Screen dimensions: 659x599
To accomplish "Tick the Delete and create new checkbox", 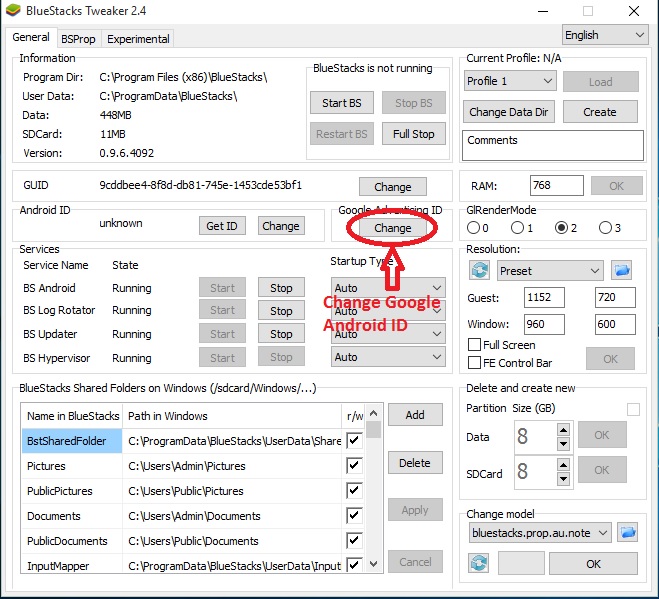I will coord(633,409).
